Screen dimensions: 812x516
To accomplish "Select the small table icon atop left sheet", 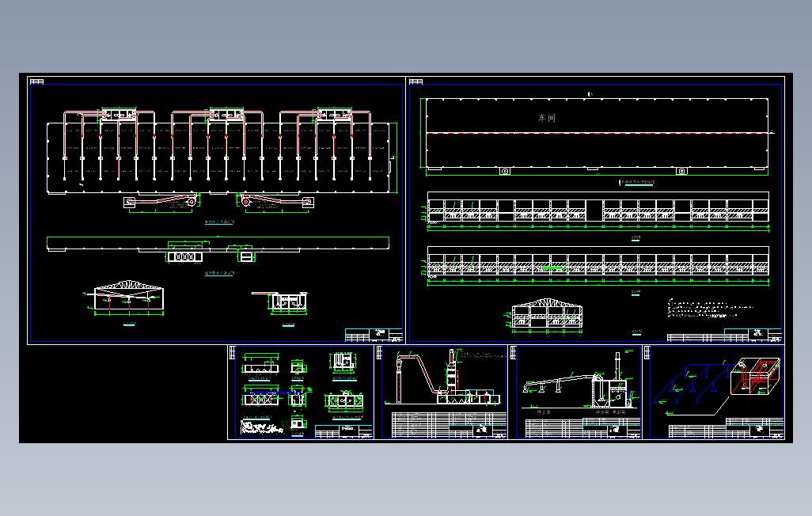I will (36, 82).
